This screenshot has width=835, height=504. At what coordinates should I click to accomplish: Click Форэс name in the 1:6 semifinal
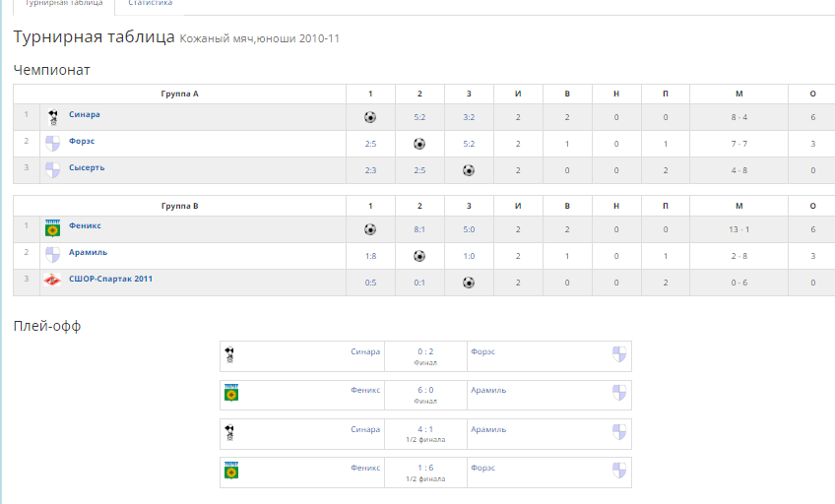click(x=483, y=468)
